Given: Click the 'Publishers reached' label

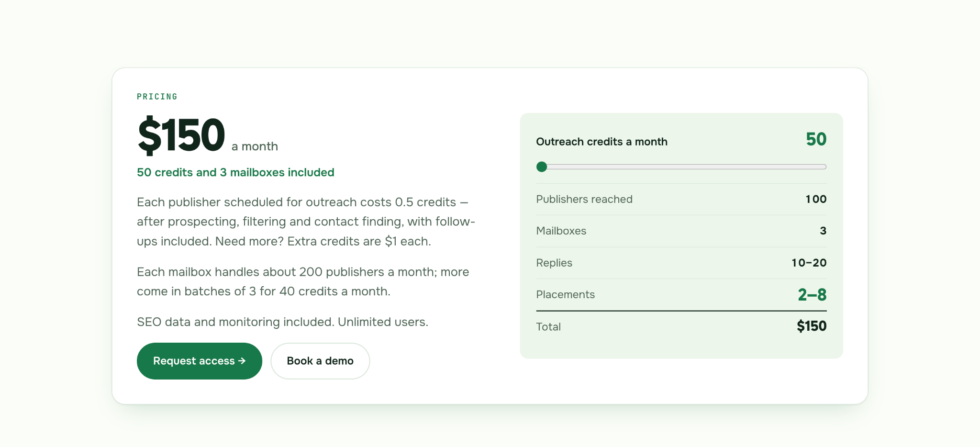Looking at the screenshot, I should pyautogui.click(x=584, y=199).
